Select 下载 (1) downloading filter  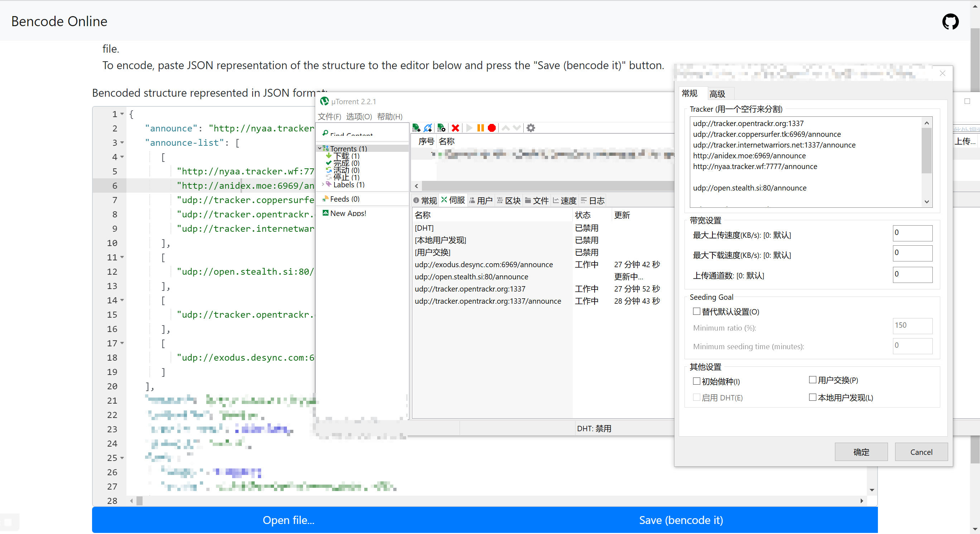(346, 156)
